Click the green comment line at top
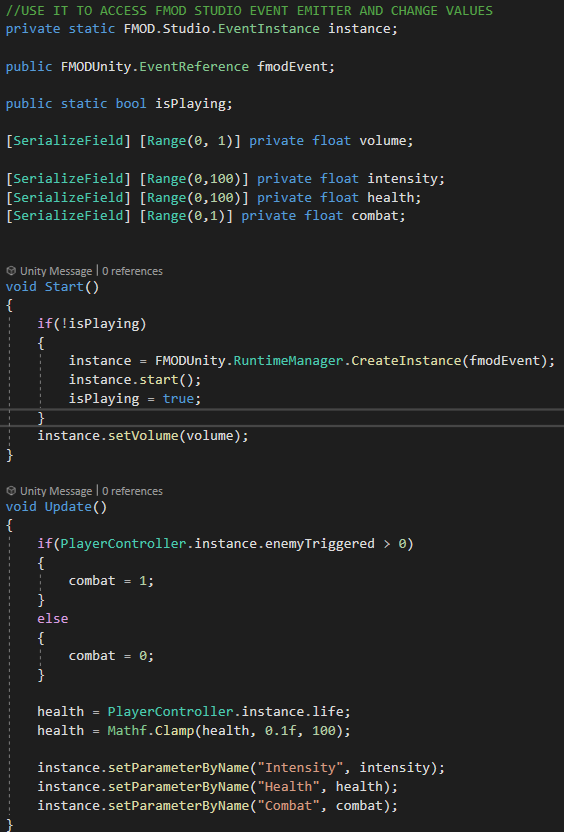564x832 pixels. (249, 10)
